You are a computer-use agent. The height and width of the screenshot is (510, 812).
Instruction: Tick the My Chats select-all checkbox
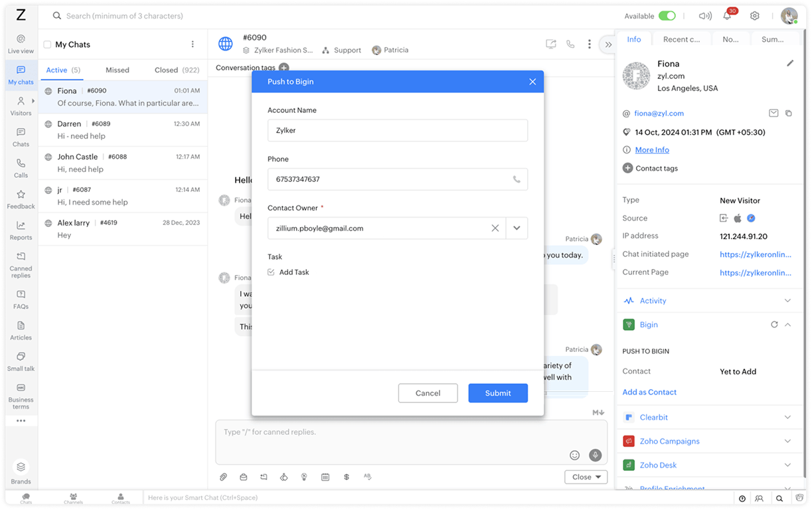pyautogui.click(x=47, y=44)
